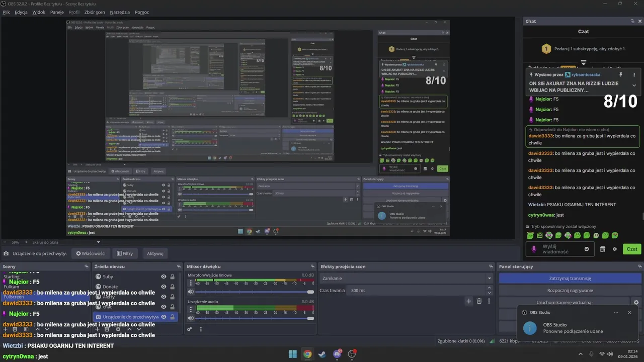Open the Edycja menu
This screenshot has height=362, width=644.
[x=21, y=12]
